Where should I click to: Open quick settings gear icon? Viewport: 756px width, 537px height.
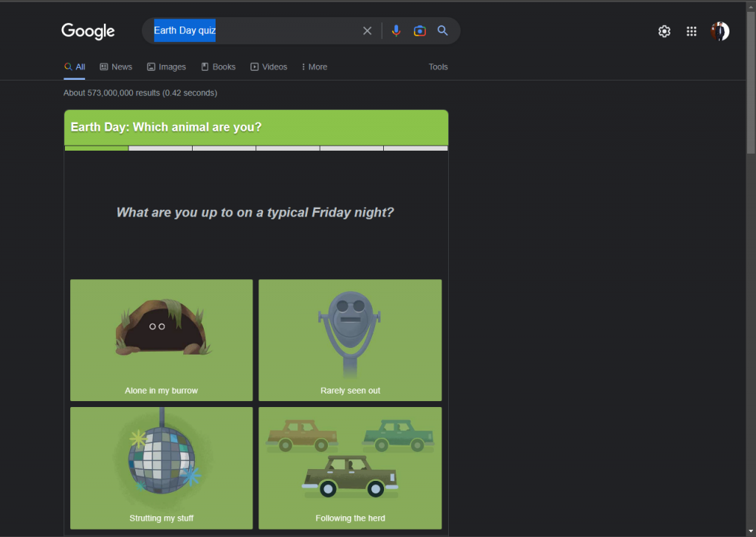(664, 31)
